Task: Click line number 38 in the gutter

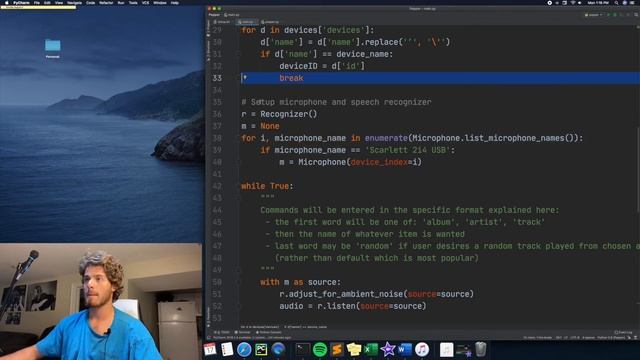Action: [217, 138]
